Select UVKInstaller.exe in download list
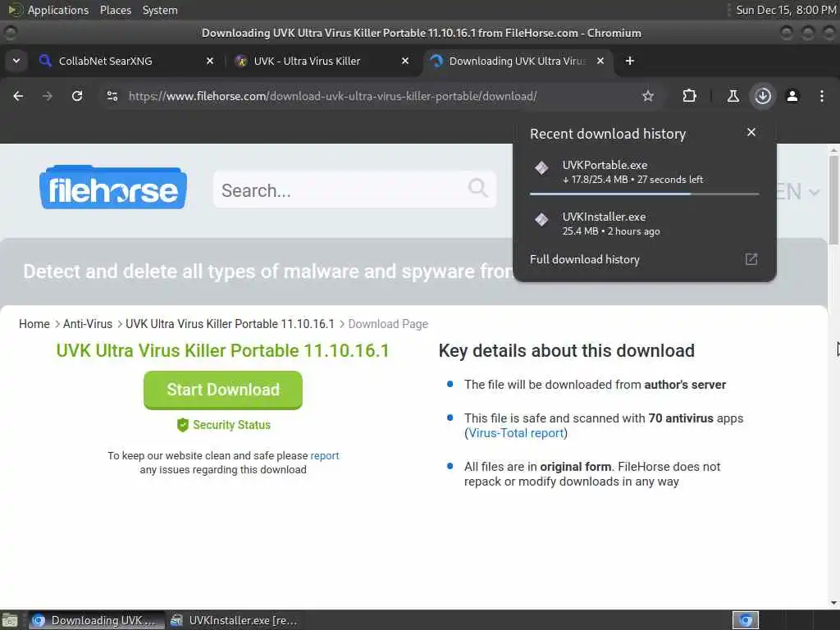The image size is (840, 630). (644, 223)
